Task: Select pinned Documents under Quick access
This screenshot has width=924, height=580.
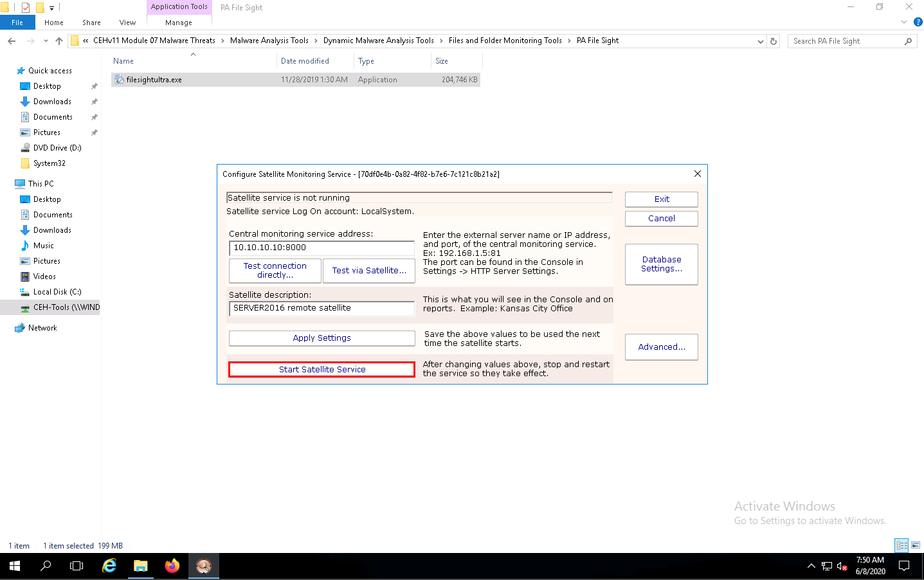Action: (x=53, y=117)
